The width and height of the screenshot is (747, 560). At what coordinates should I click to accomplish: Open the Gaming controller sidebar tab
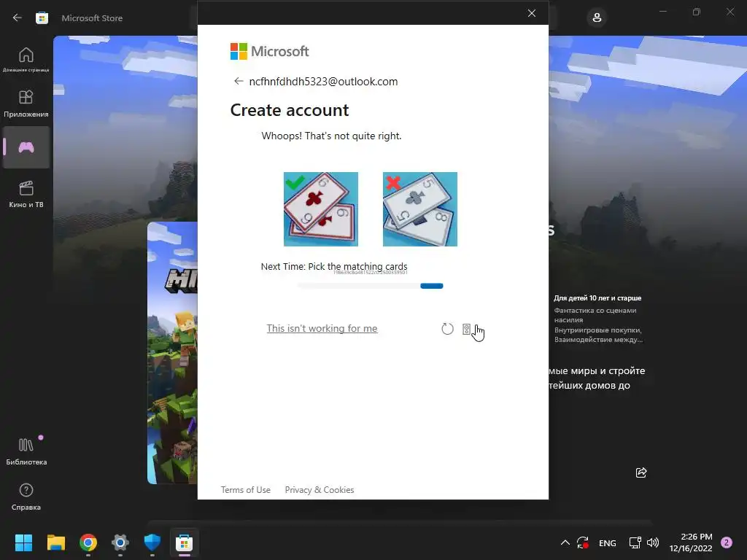[x=26, y=147]
